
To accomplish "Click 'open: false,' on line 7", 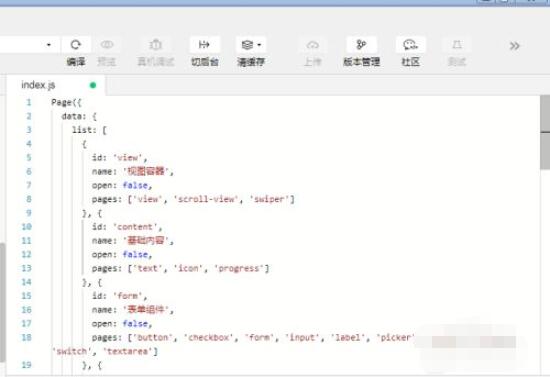I will [122, 185].
